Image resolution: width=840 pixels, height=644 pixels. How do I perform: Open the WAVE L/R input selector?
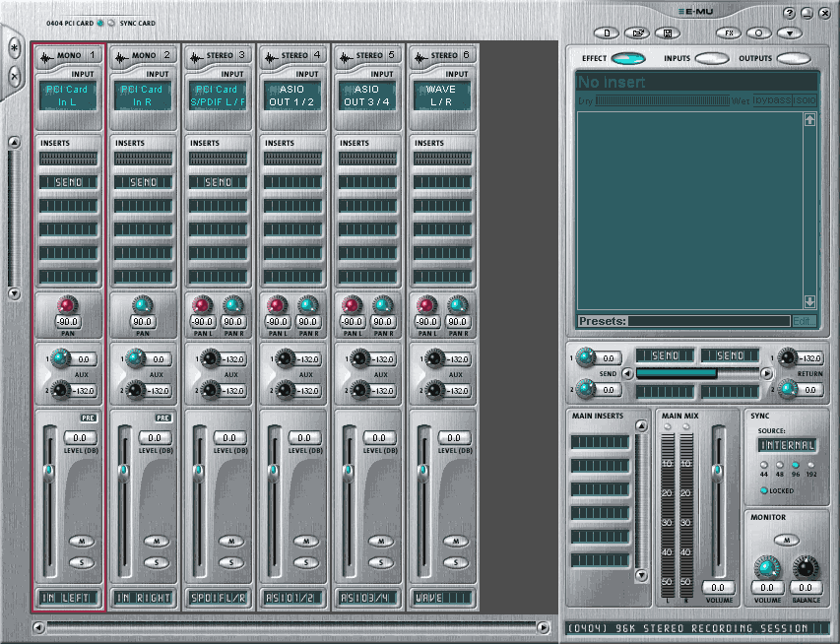[442, 96]
